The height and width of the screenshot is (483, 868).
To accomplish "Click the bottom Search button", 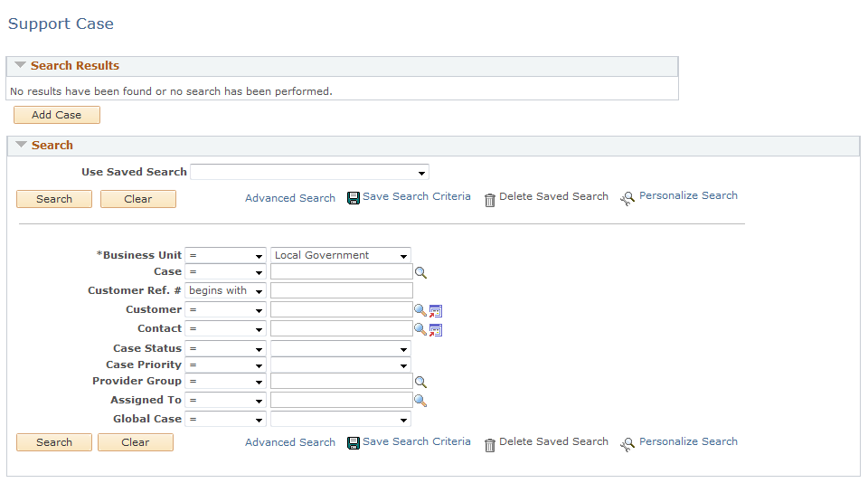I will 54,442.
